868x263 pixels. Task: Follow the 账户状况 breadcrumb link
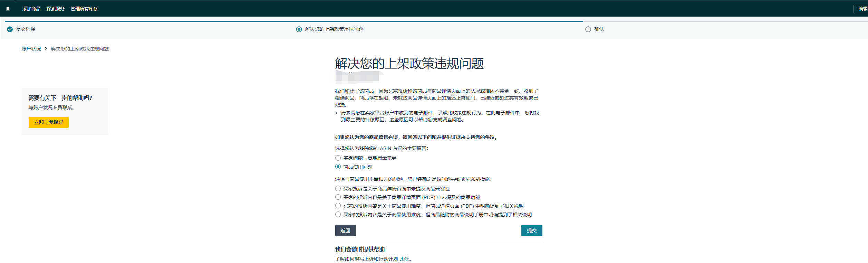point(31,49)
